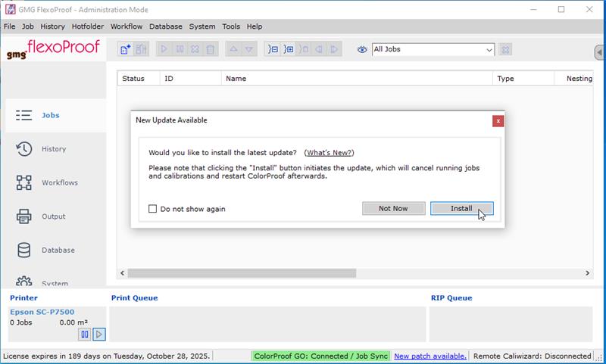The height and width of the screenshot is (364, 606).
Task: Click the expand all groups icon
Action: [x=289, y=49]
